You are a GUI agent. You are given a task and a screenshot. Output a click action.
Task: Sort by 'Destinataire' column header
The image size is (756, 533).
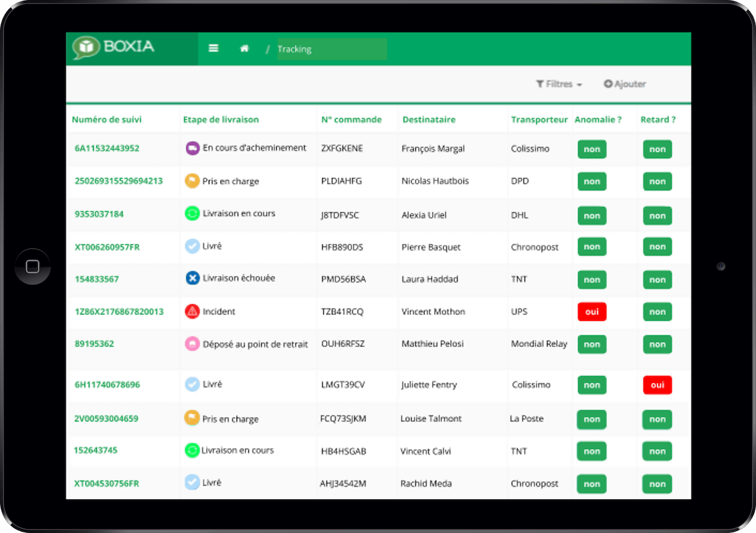[x=429, y=120]
